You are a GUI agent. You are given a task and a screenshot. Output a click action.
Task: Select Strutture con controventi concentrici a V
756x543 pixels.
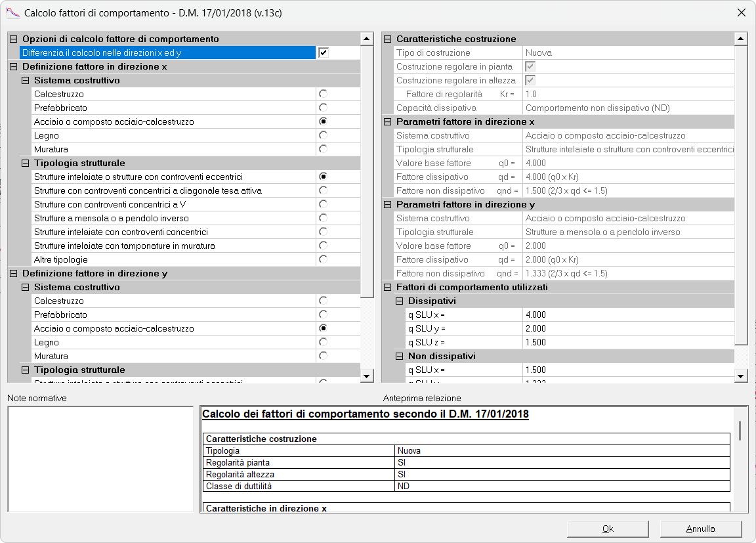click(x=323, y=204)
